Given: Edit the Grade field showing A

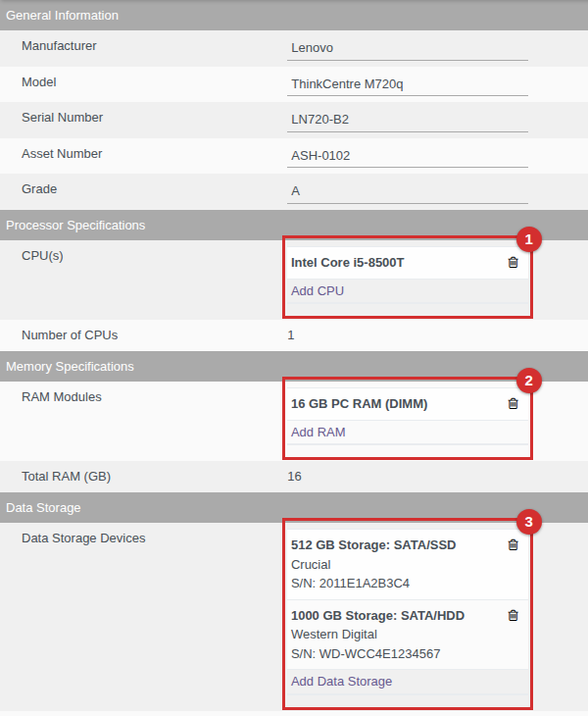Looking at the screenshot, I should point(408,191).
